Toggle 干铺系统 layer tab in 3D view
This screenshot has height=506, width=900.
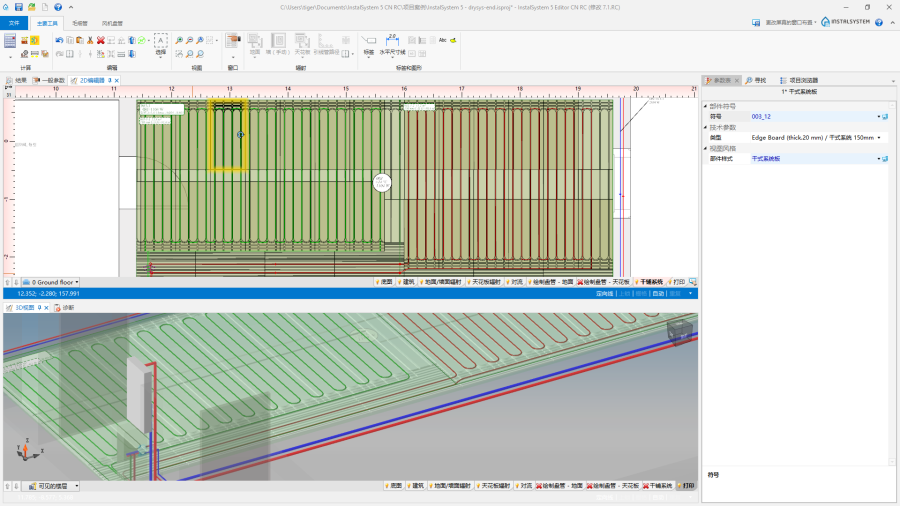coord(657,486)
